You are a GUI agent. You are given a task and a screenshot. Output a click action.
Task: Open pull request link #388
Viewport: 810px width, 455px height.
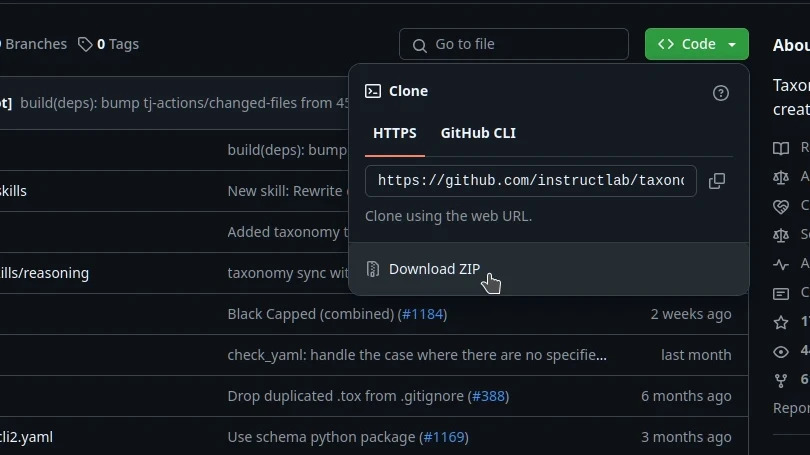point(489,396)
